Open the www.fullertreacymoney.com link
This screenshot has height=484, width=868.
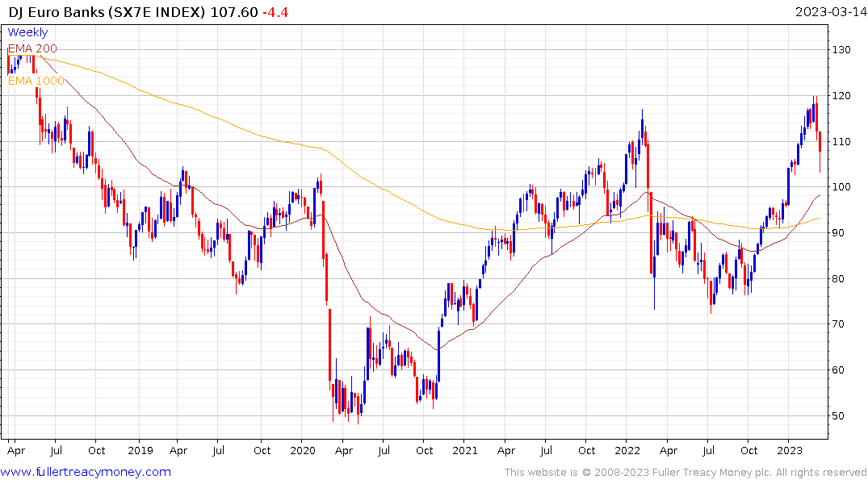[86, 472]
